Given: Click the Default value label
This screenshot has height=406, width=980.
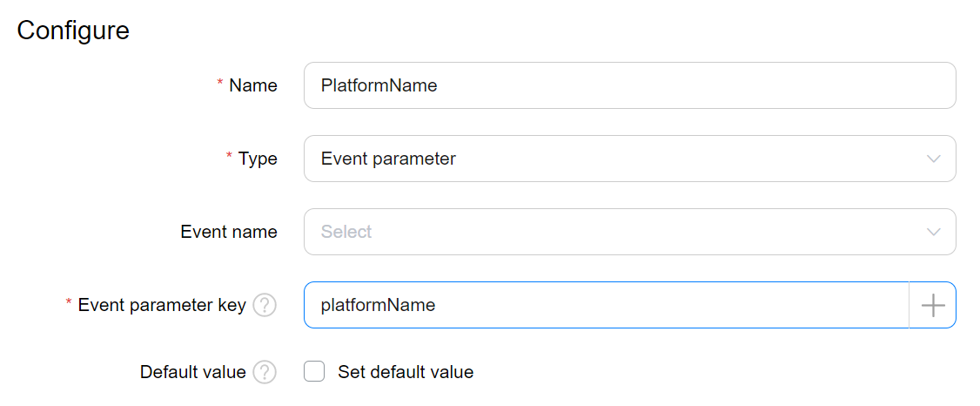Looking at the screenshot, I should tap(193, 372).
